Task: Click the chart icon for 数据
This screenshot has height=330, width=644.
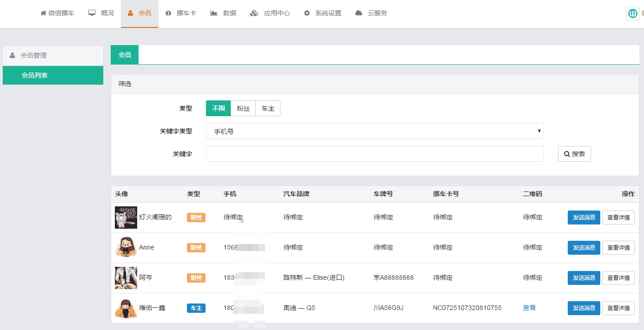Action: tap(214, 13)
